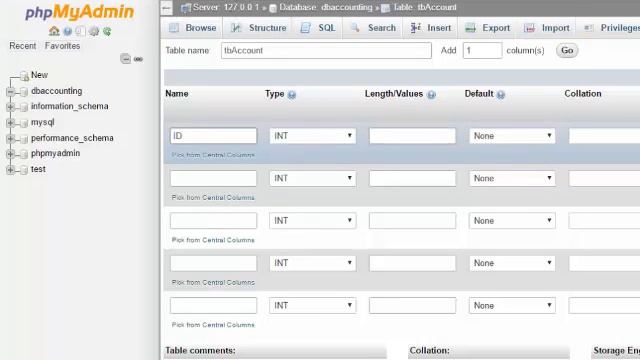The width and height of the screenshot is (640, 360).
Task: Click the Name field containing ID
Action: click(x=213, y=136)
